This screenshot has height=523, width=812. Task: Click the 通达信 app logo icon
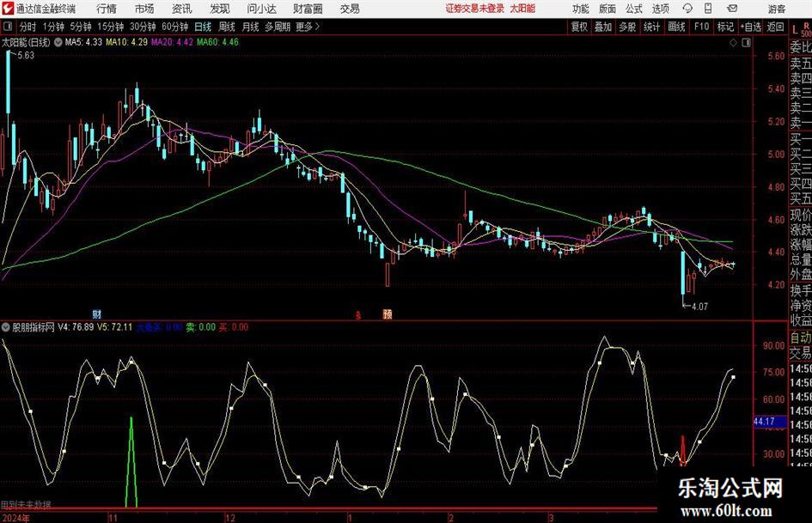pyautogui.click(x=8, y=9)
